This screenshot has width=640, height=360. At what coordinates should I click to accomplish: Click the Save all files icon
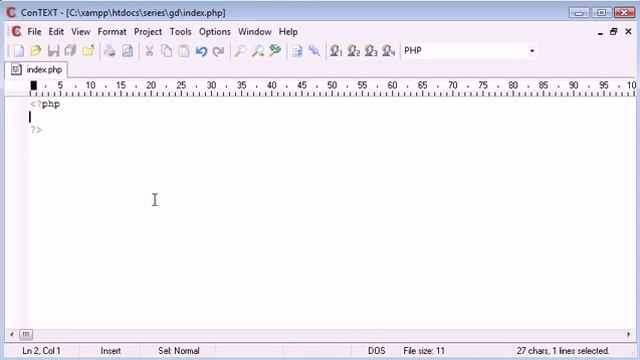tap(71, 51)
